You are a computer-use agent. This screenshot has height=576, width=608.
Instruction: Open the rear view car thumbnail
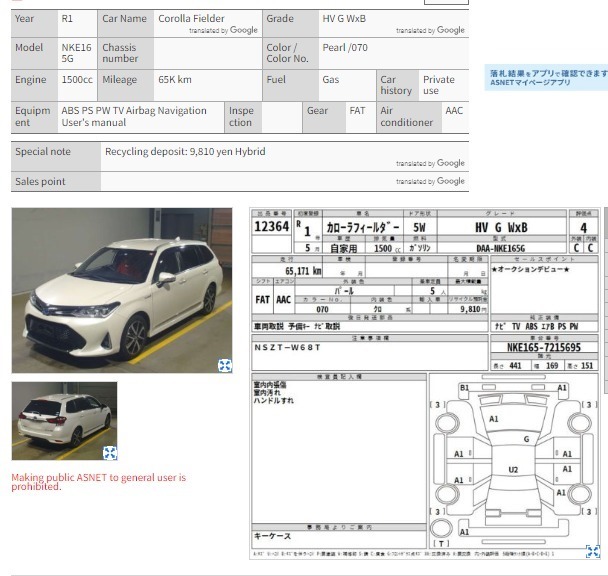(x=64, y=418)
